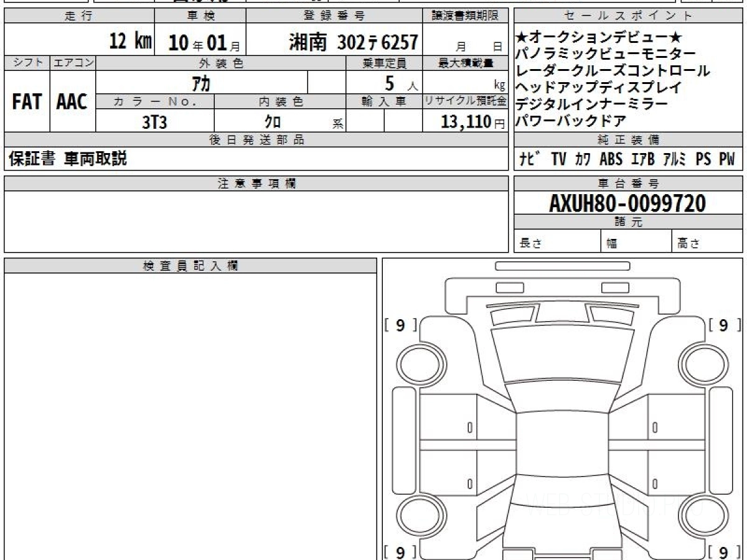Select the shift value "FAT"
The width and height of the screenshot is (747, 560).
tap(27, 101)
